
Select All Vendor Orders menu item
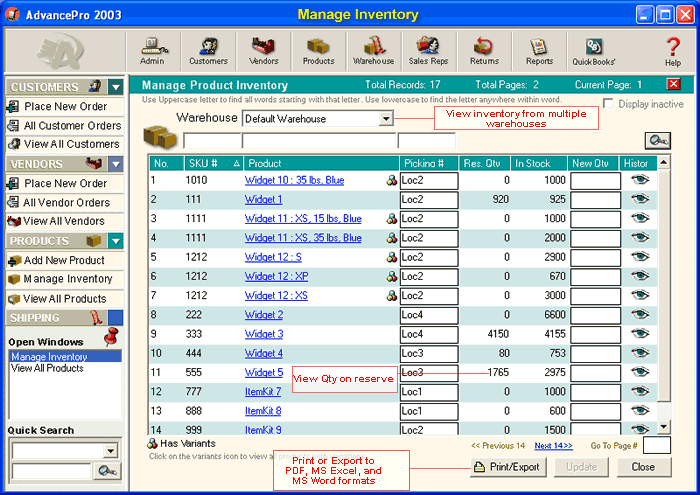pyautogui.click(x=65, y=203)
